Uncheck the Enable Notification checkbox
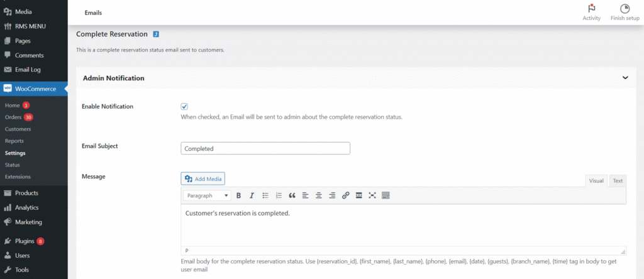 184,107
